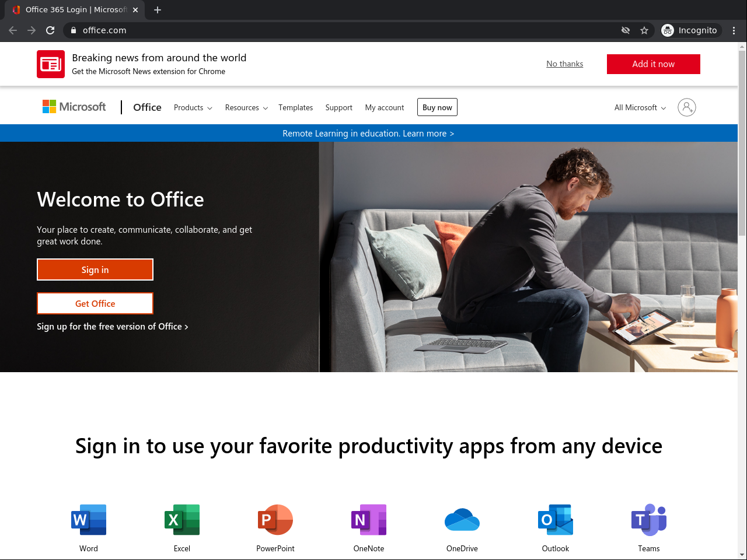Click the Word label text

click(x=89, y=548)
